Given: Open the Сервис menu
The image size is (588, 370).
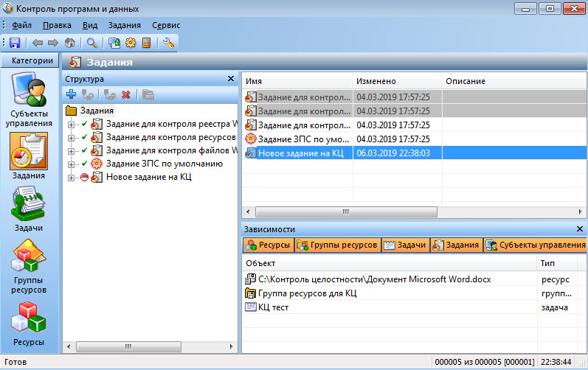Looking at the screenshot, I should point(166,26).
